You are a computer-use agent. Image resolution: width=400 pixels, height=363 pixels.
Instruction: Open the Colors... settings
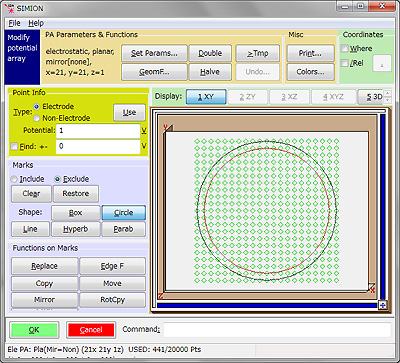coord(310,72)
